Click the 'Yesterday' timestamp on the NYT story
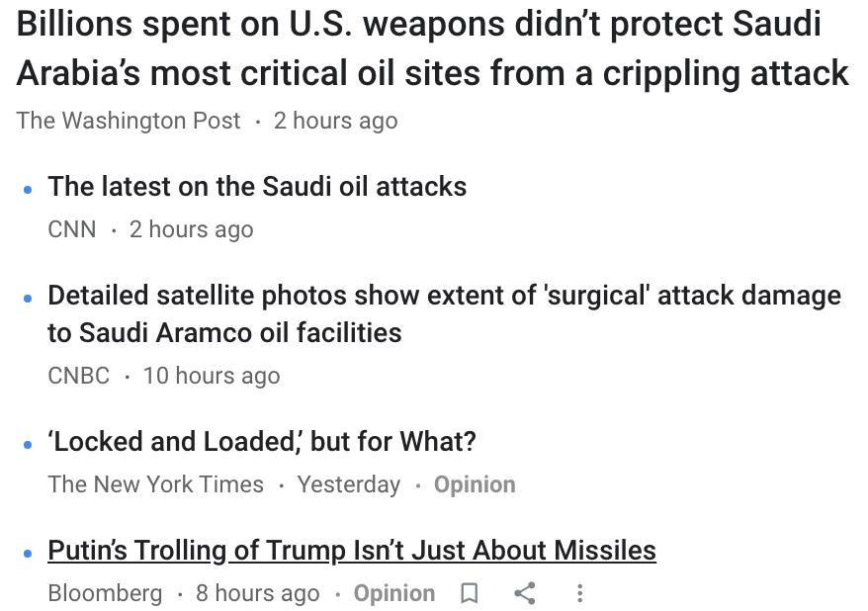Screen dimensions: 868x611 coord(349,484)
